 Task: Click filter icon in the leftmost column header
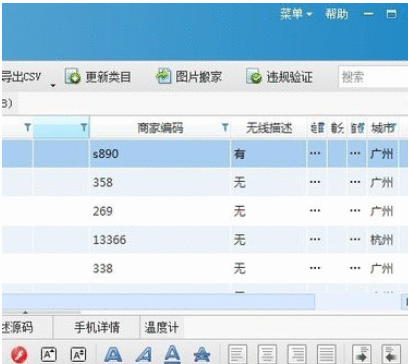click(28, 127)
